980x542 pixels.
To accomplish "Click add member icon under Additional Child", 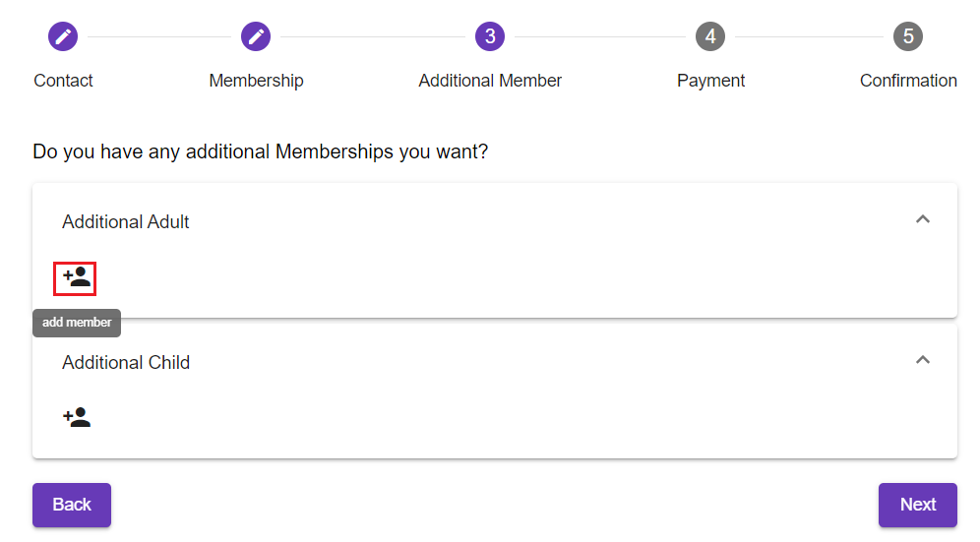I will click(77, 418).
